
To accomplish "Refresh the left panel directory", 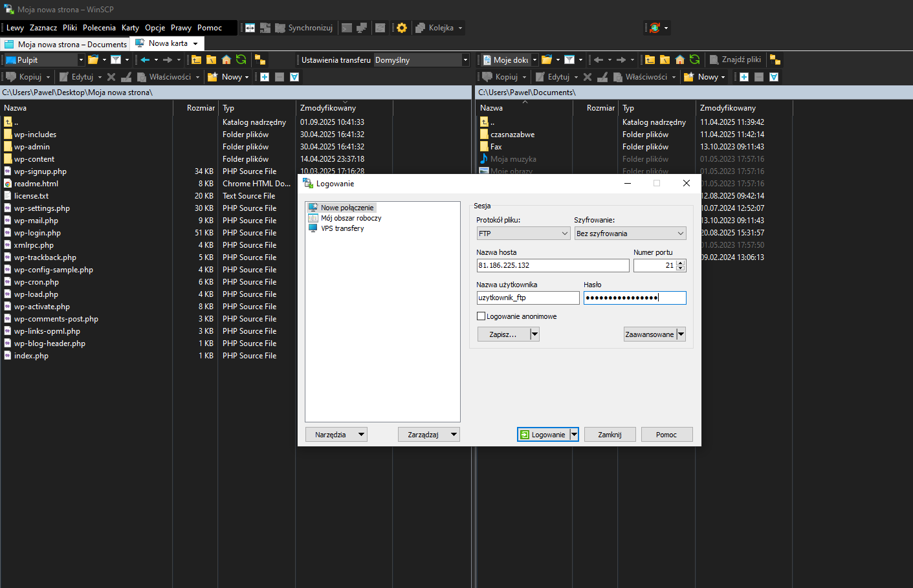I will 241,60.
